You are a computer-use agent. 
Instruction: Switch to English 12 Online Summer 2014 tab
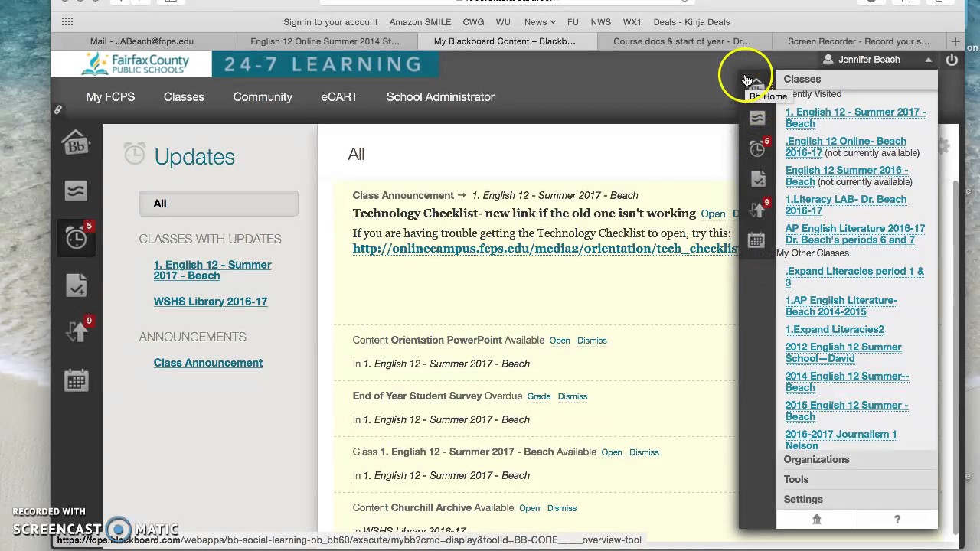tap(325, 41)
